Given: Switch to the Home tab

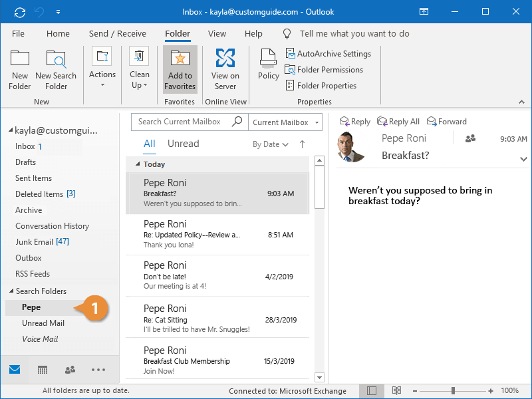Looking at the screenshot, I should [x=58, y=34].
